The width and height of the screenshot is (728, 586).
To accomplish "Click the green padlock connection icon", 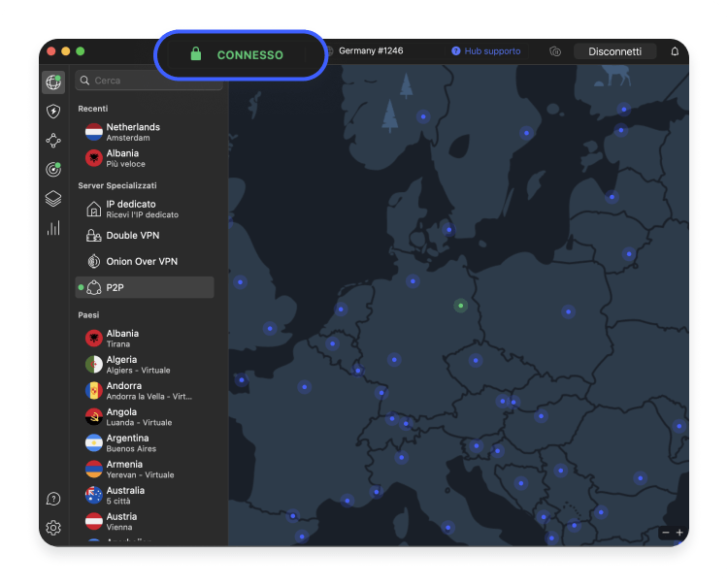I will click(196, 53).
